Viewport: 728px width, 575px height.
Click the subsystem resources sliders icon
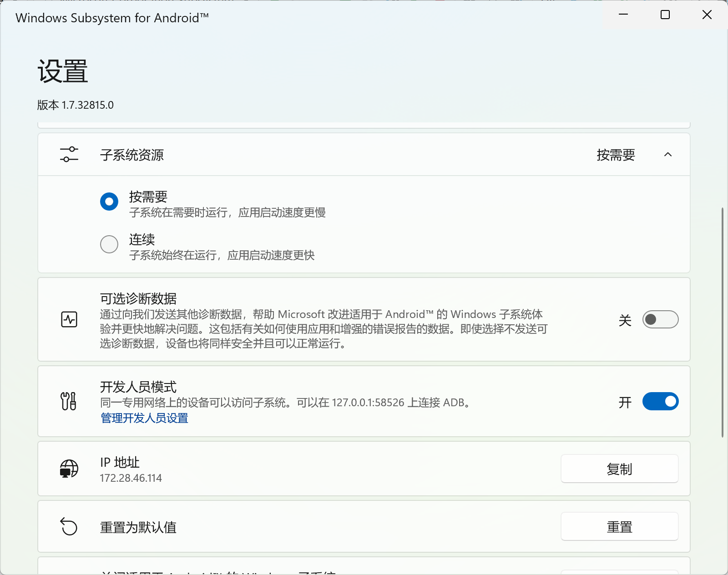coord(69,155)
